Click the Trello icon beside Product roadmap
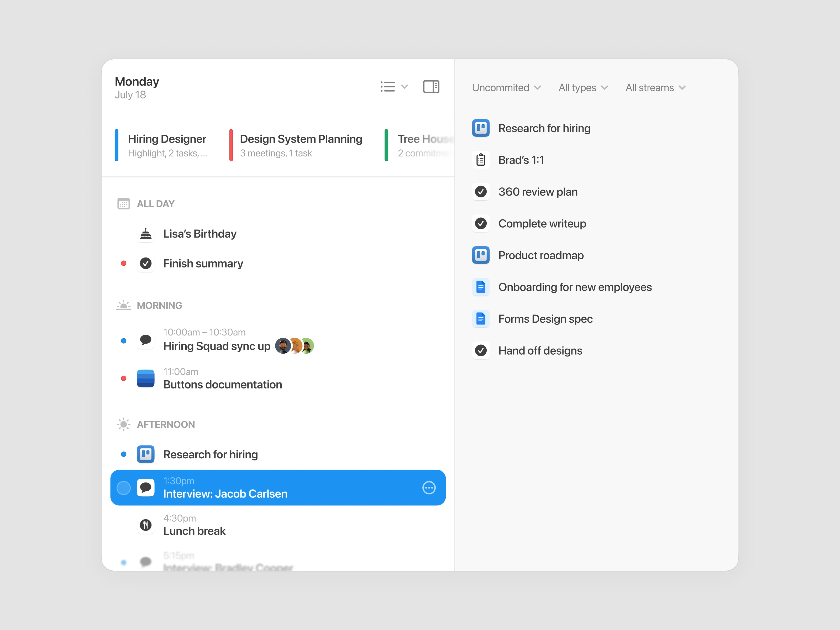The image size is (840, 630). click(x=480, y=255)
